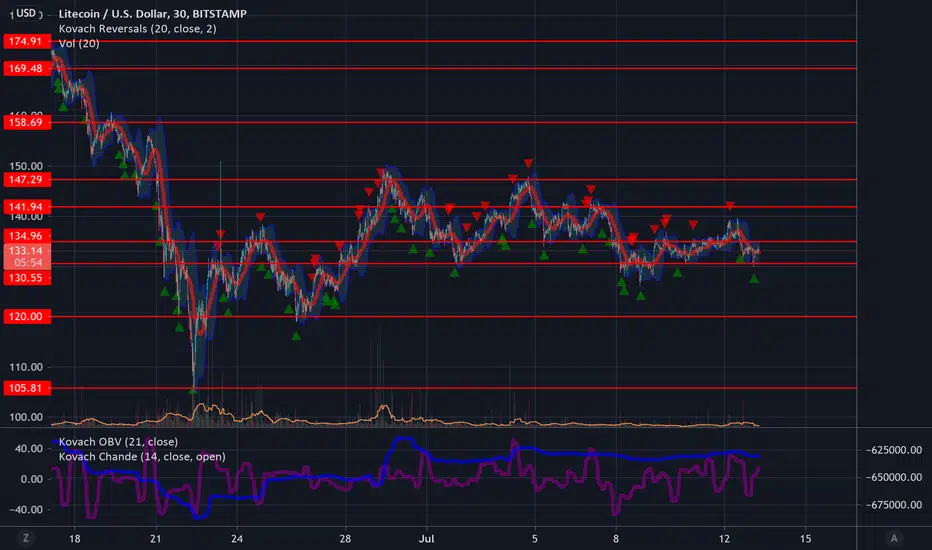The image size is (932, 550).
Task: Click the -675000.00 OBV axis value
Action: coord(893,505)
